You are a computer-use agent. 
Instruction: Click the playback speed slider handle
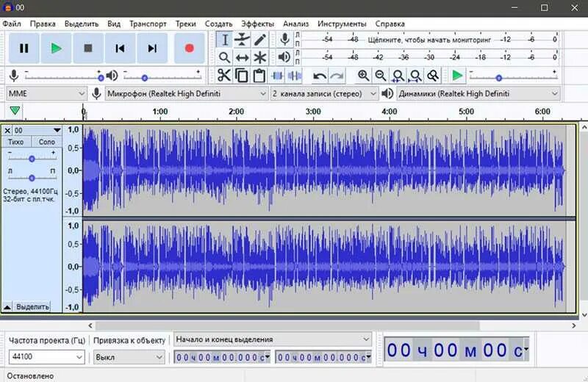(x=499, y=78)
